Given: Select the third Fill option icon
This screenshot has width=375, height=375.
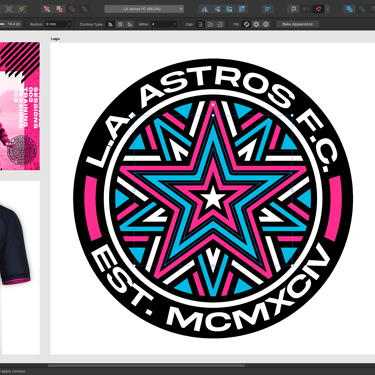Looking at the screenshot, I should pyautogui.click(x=266, y=24).
